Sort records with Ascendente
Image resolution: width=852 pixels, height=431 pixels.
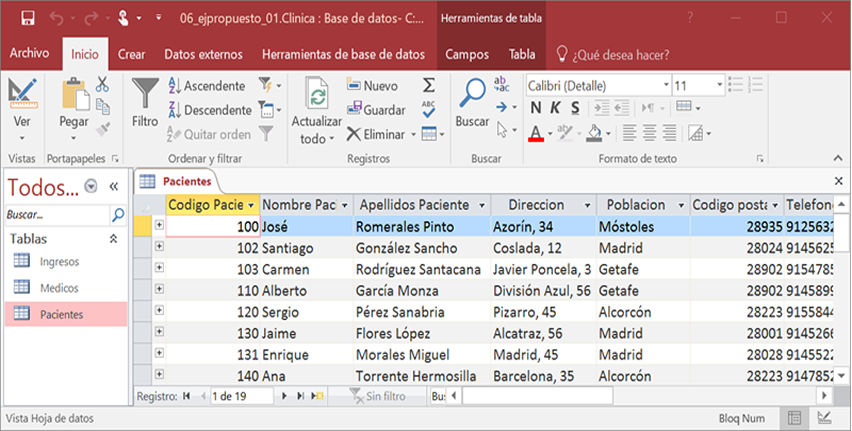205,86
